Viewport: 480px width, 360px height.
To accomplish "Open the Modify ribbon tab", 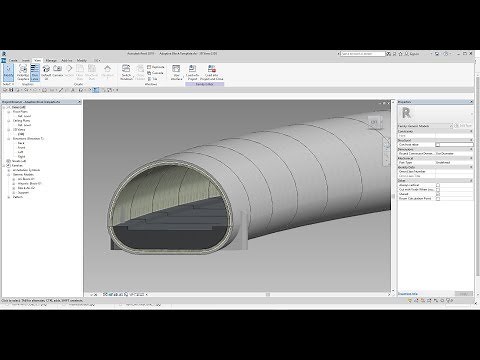I will point(82,61).
